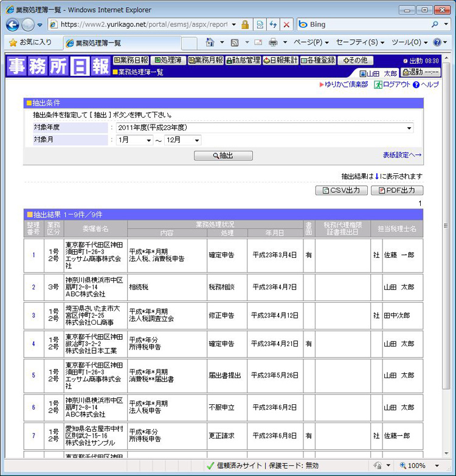Click the stop loading X icon
Viewport: 456px width, 476px height.
point(286,25)
